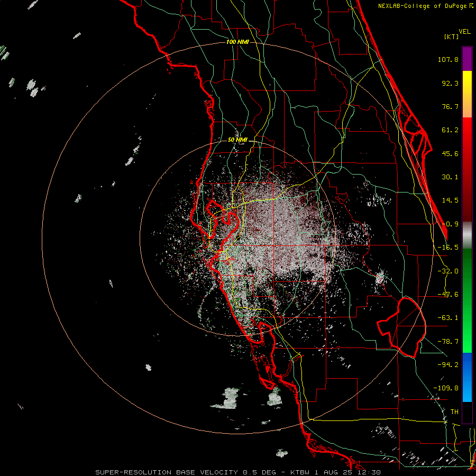Click the 45.6 velocity scale value
Screen dimensions: 476x476
[x=450, y=153]
